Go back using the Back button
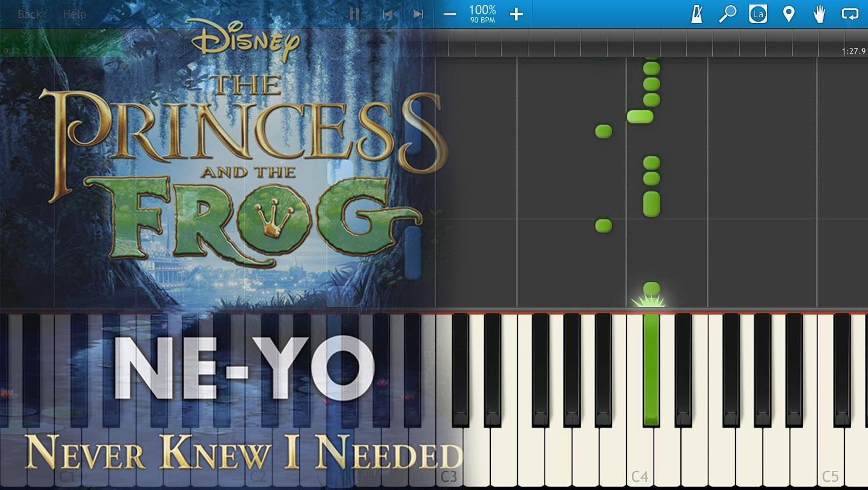 pos(30,14)
